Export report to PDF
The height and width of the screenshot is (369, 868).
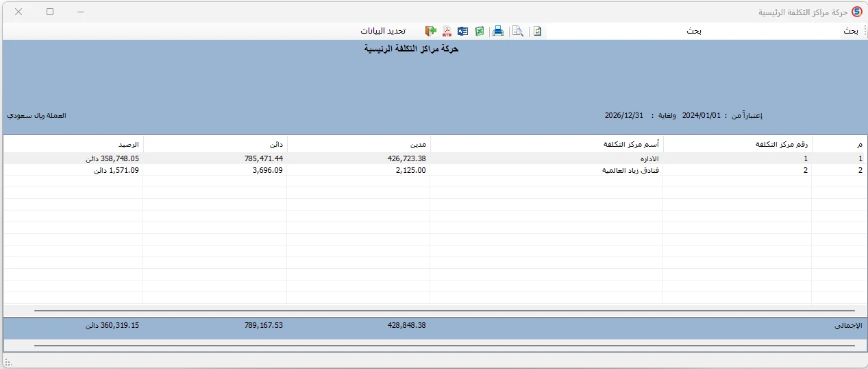(447, 31)
